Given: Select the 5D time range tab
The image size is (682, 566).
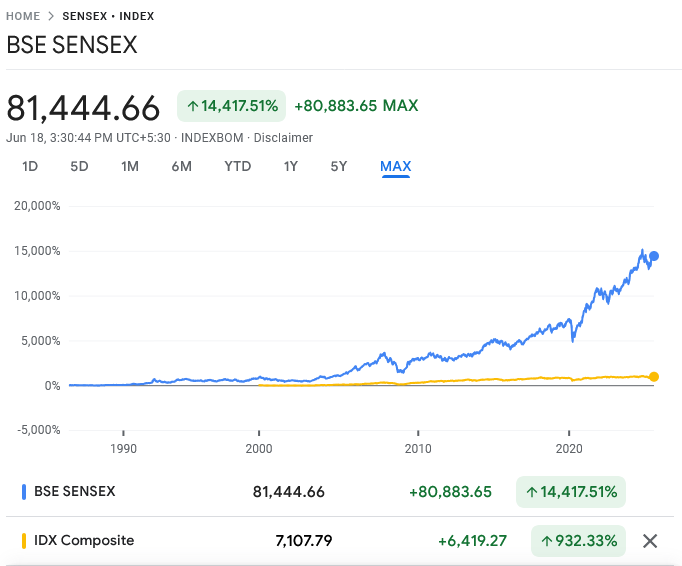Looking at the screenshot, I should pos(79,166).
